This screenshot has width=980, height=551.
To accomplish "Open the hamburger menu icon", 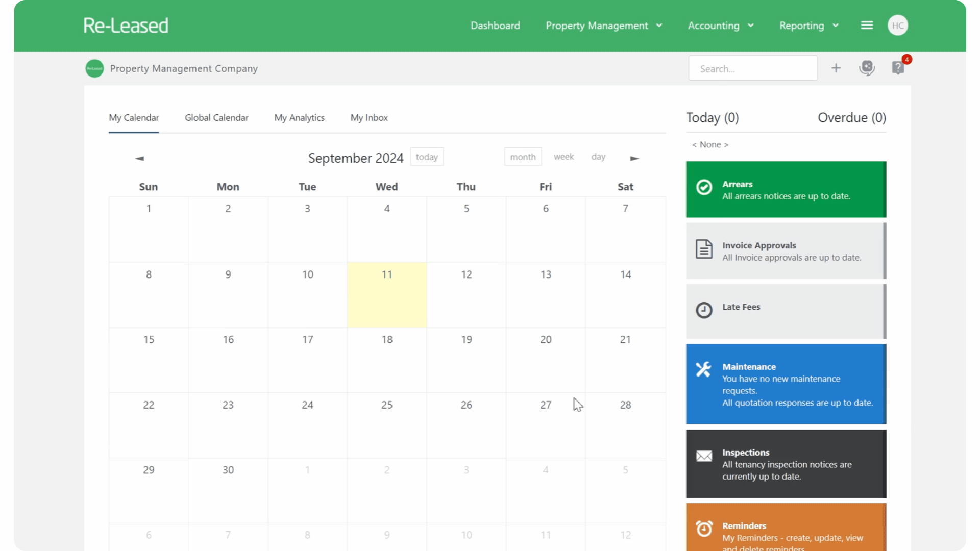I will pyautogui.click(x=867, y=26).
